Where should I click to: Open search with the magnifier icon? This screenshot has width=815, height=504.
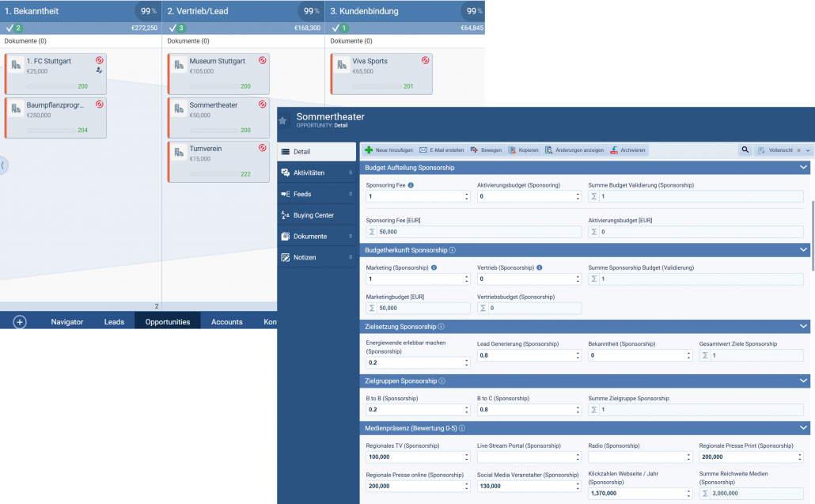click(745, 150)
